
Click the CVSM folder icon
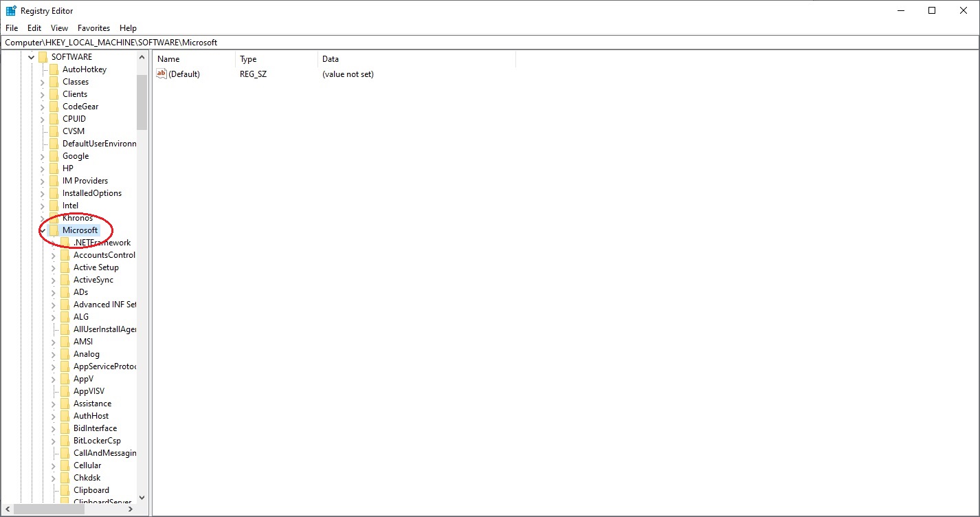tap(54, 131)
